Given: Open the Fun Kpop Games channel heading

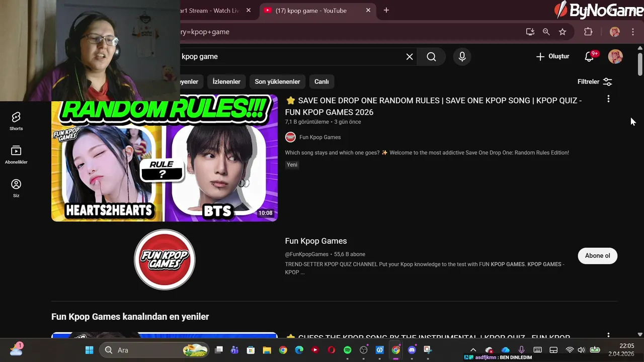Looking at the screenshot, I should click(316, 241).
